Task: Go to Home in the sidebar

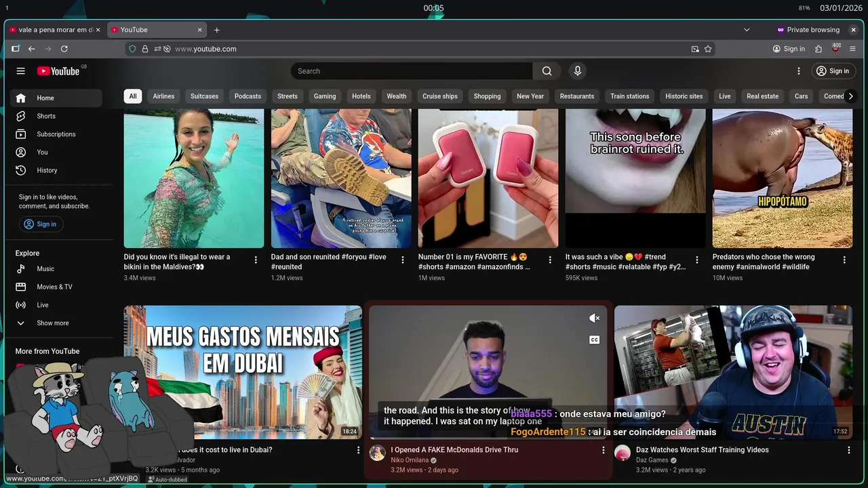Action: pyautogui.click(x=56, y=98)
